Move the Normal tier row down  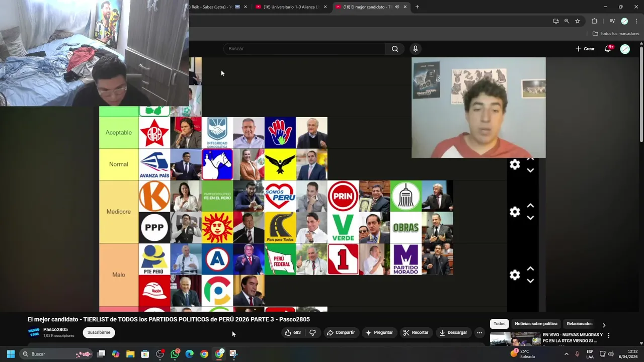530,170
